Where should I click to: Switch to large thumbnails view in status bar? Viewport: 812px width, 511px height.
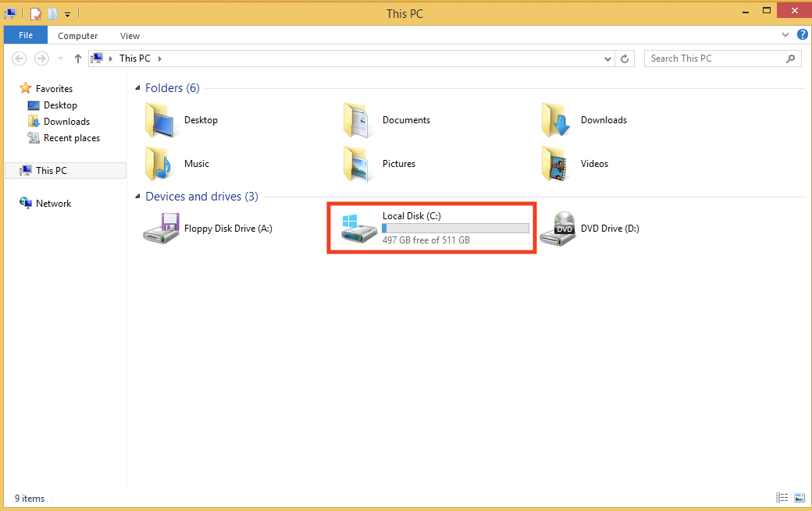(x=800, y=498)
